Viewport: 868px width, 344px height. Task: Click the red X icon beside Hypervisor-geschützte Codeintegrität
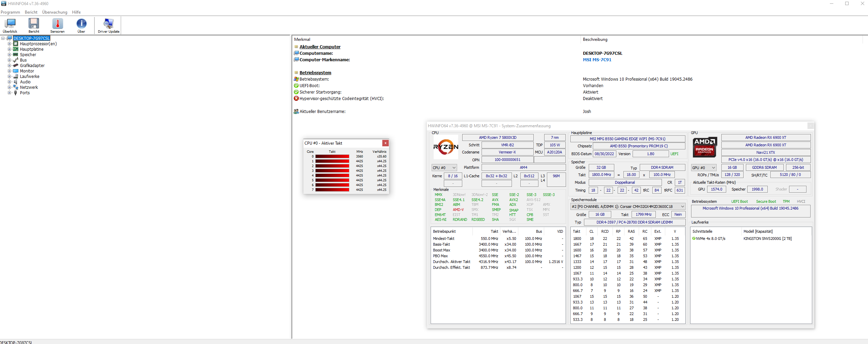(x=296, y=99)
